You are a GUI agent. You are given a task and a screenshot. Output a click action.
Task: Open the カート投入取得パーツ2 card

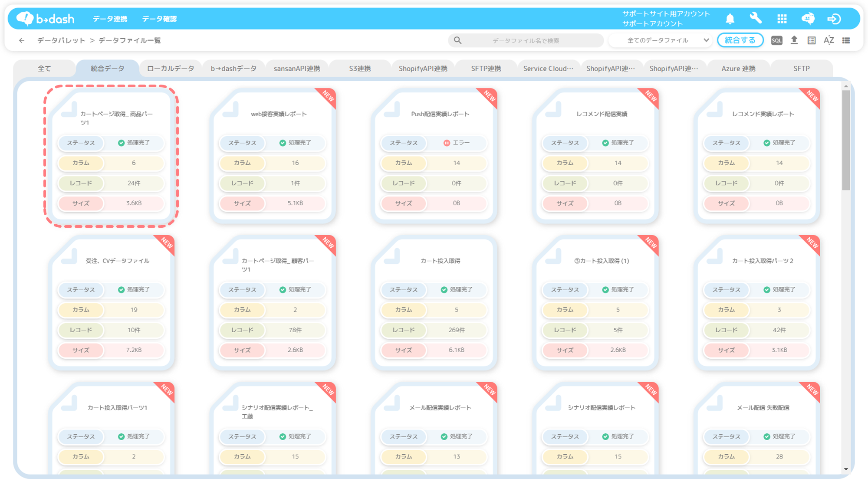pyautogui.click(x=757, y=303)
